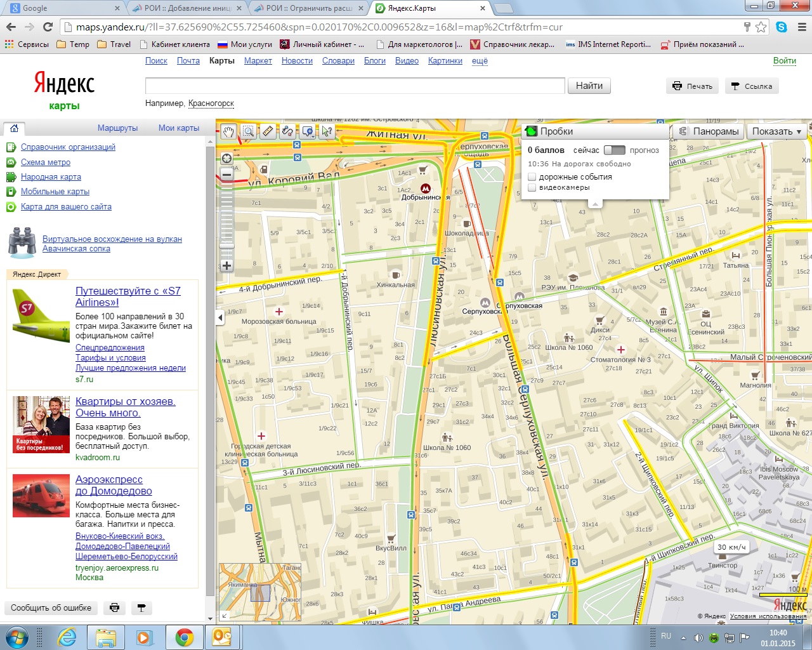The height and width of the screenshot is (650, 812).
Task: Open the route drawing tool on map toolbar
Action: [288, 131]
